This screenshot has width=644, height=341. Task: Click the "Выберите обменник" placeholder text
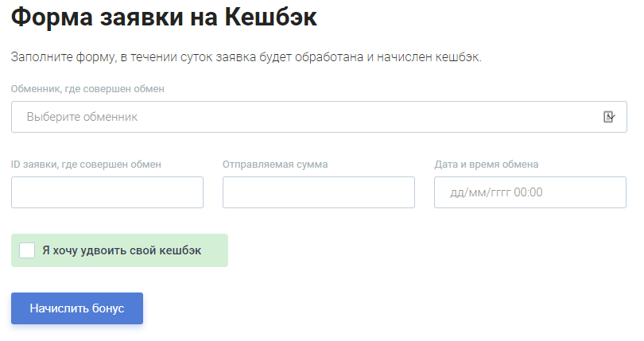(x=82, y=117)
